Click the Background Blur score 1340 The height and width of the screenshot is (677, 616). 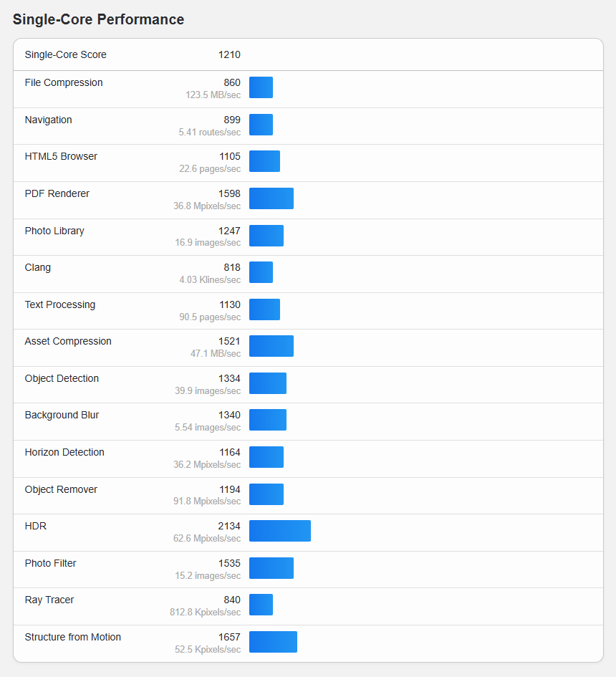pos(229,415)
